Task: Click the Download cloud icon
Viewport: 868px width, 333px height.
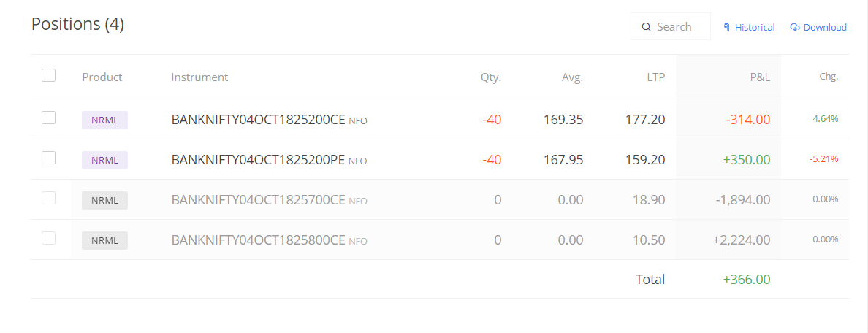Action: click(795, 27)
